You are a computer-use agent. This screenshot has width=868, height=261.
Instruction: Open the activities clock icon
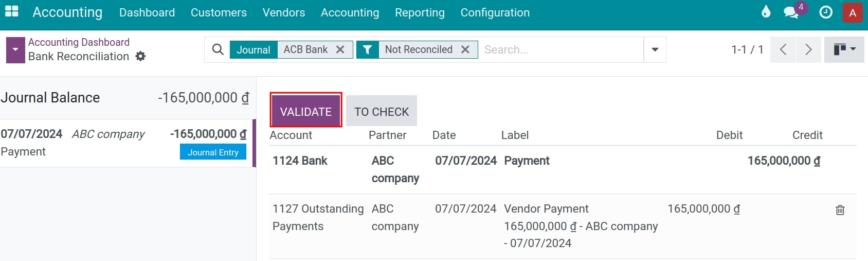click(x=826, y=12)
